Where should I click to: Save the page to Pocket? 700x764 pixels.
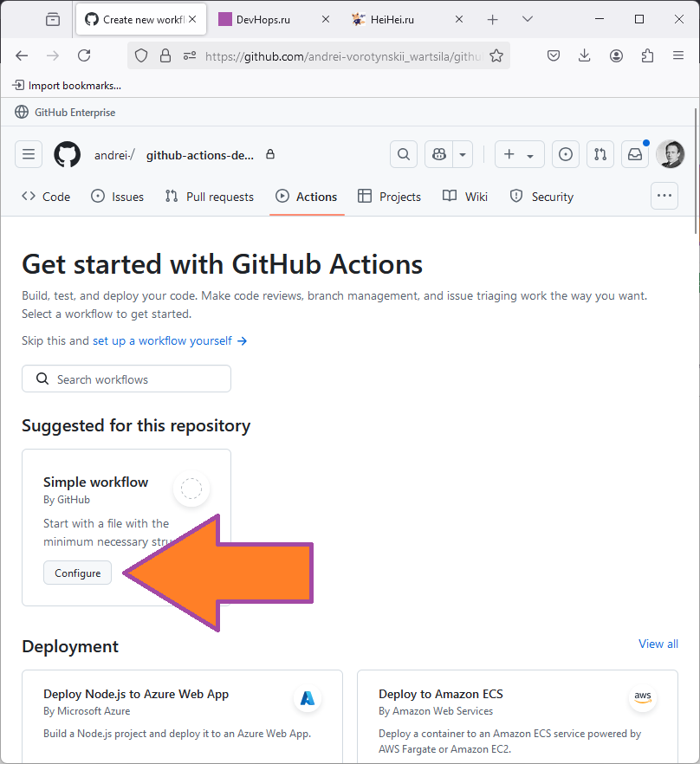click(554, 55)
